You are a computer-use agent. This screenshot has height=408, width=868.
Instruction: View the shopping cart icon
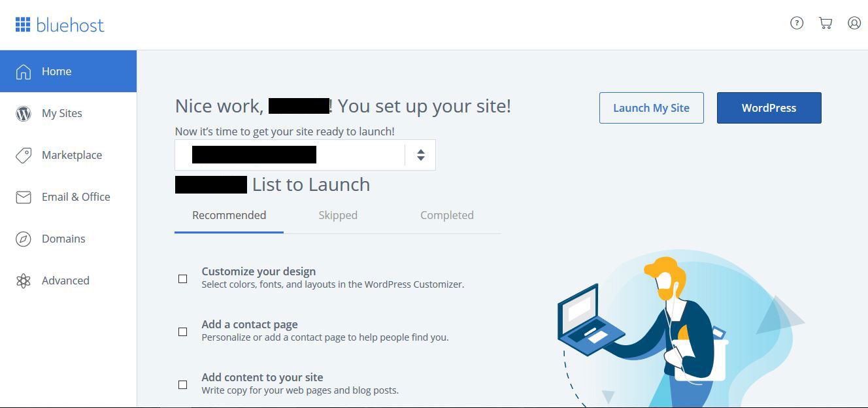(826, 22)
